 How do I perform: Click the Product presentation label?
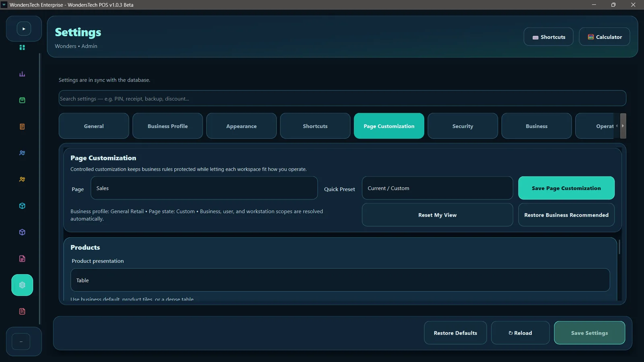98,261
